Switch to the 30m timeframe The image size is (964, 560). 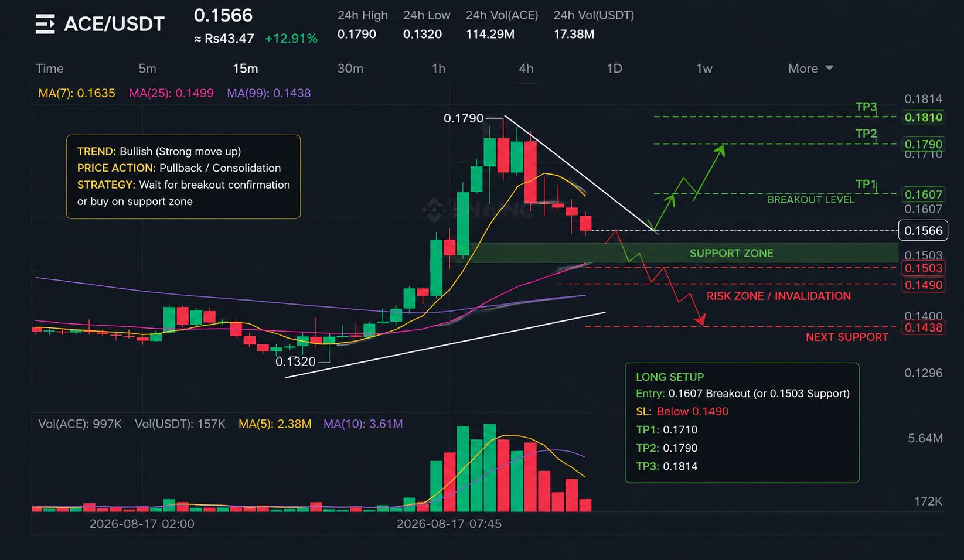click(x=350, y=69)
